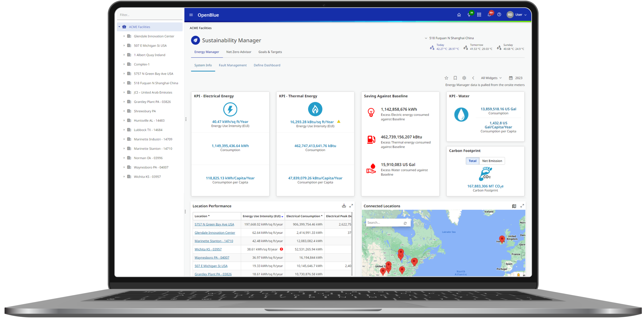Open the All Widgets dropdown

click(x=491, y=78)
